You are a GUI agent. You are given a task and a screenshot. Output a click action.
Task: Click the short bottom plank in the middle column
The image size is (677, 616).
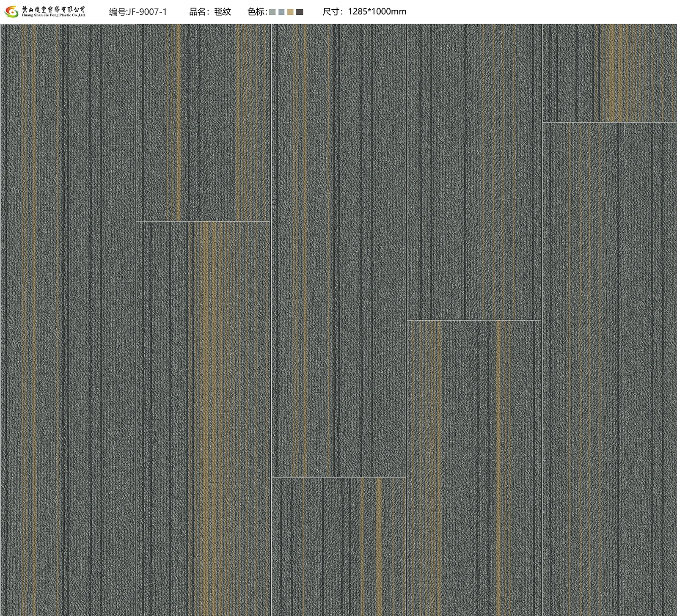[338, 547]
